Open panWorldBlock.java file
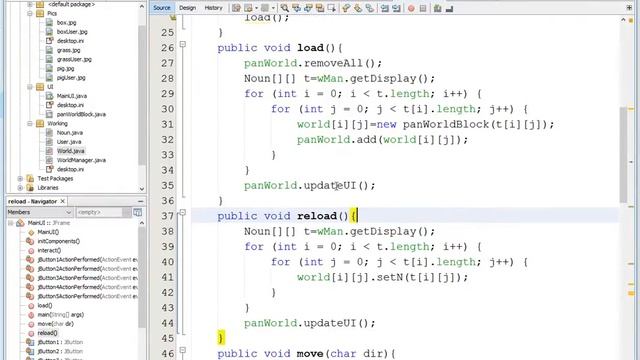 click(x=81, y=114)
